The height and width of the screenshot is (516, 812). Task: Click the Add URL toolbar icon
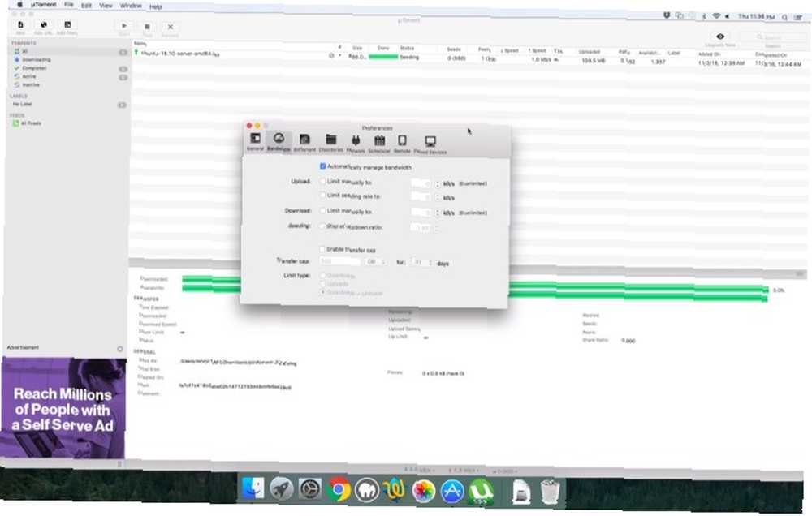[44, 25]
